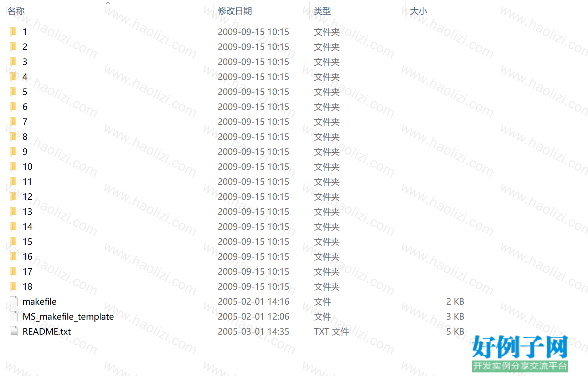Select the folder icon for folder 7
588x376 pixels.
(13, 122)
